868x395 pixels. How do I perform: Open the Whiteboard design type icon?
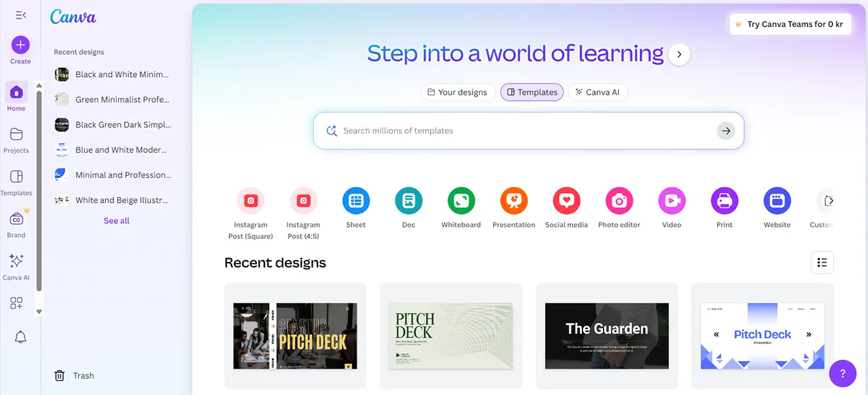click(x=461, y=201)
